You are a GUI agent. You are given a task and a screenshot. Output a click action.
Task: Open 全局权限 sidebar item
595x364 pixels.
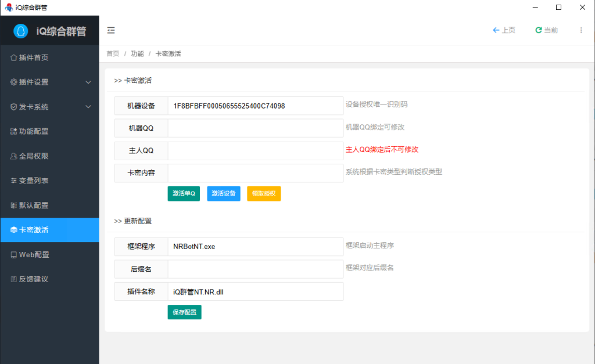coord(50,156)
